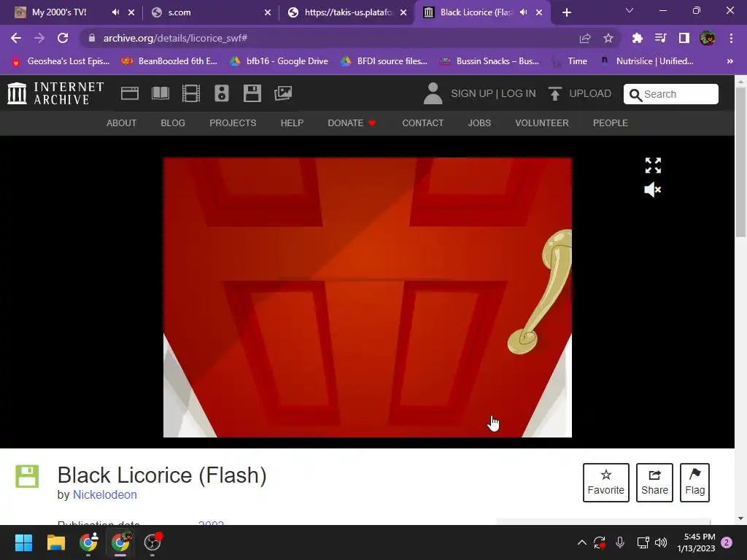Open the PEOPLE menu item
Screen dimensions: 747x560
pos(611,122)
